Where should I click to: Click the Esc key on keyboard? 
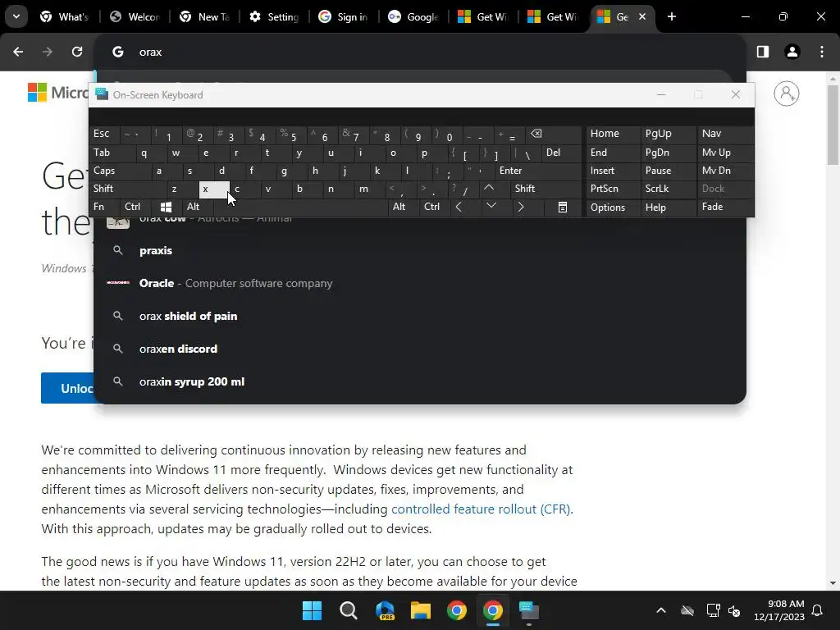tap(104, 134)
